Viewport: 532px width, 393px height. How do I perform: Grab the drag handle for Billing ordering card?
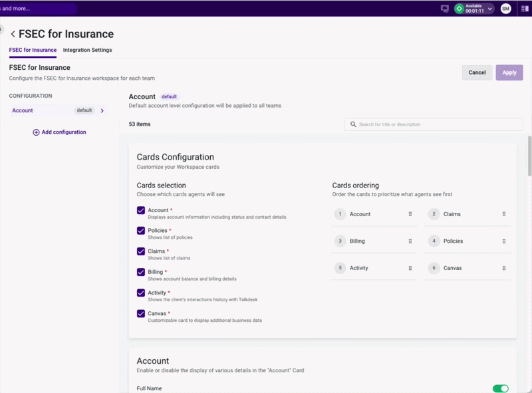click(410, 241)
